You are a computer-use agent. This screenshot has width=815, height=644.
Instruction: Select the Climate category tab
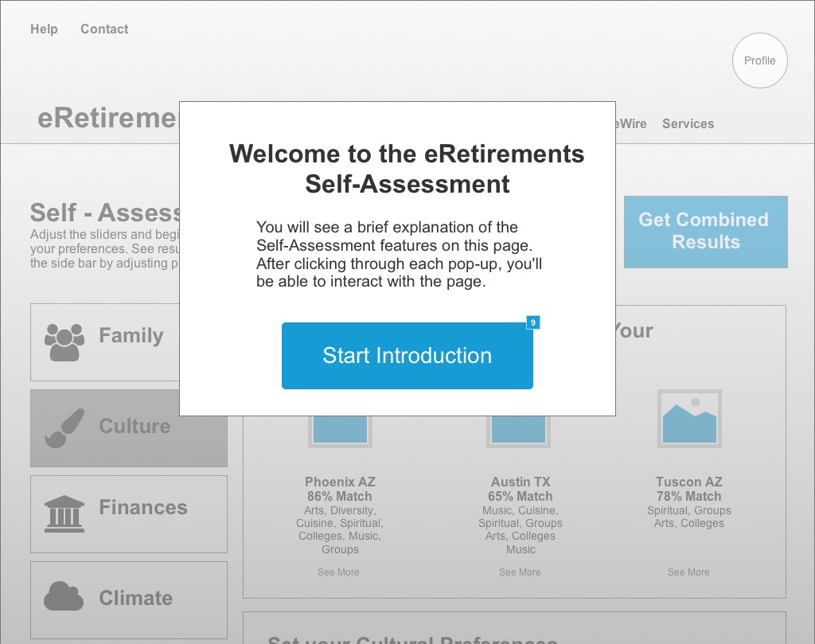(x=135, y=599)
